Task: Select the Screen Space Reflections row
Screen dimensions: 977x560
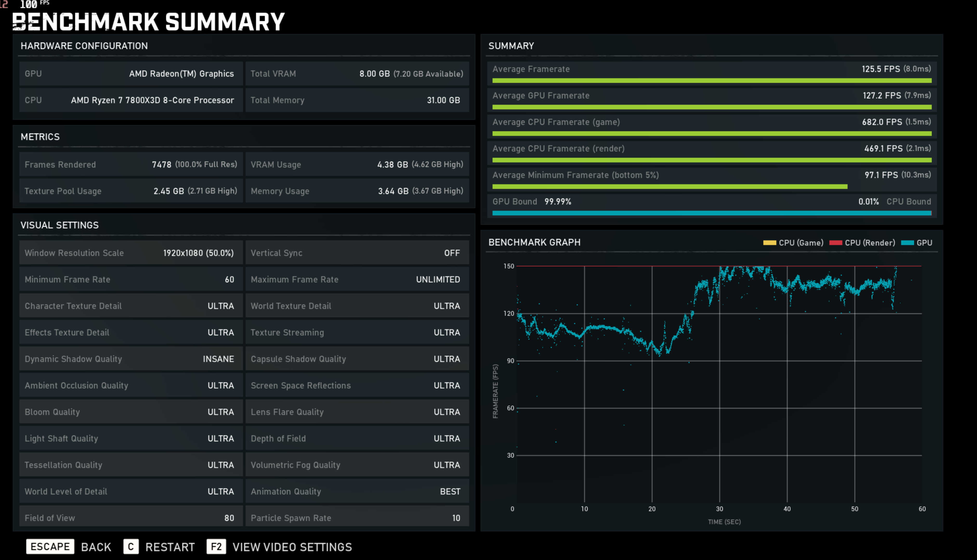Action: pyautogui.click(x=357, y=385)
